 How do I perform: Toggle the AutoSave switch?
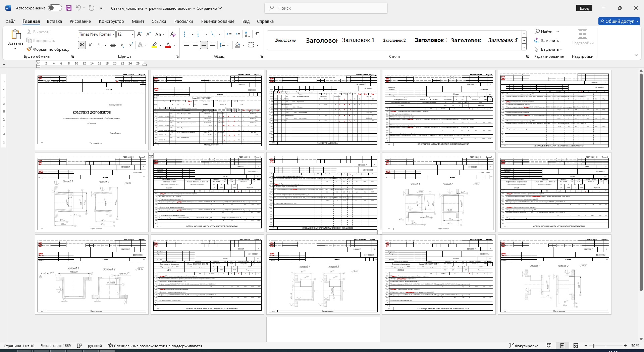coord(55,8)
